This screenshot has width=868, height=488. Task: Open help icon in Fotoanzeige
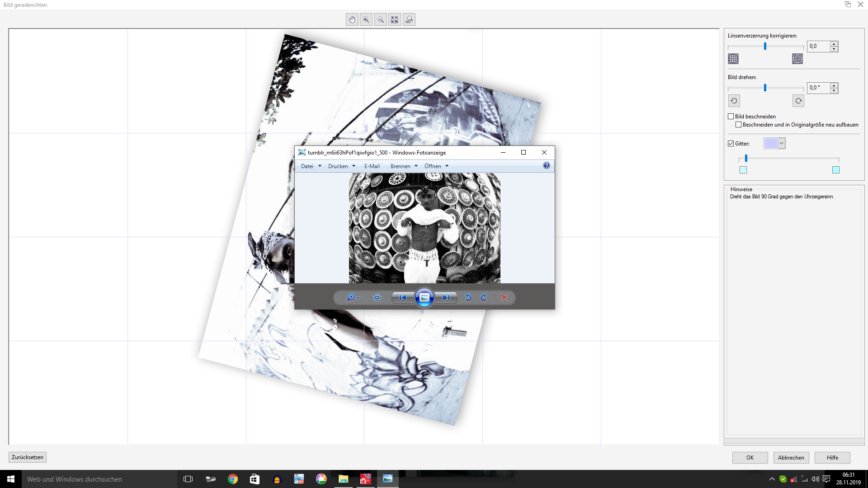[547, 166]
